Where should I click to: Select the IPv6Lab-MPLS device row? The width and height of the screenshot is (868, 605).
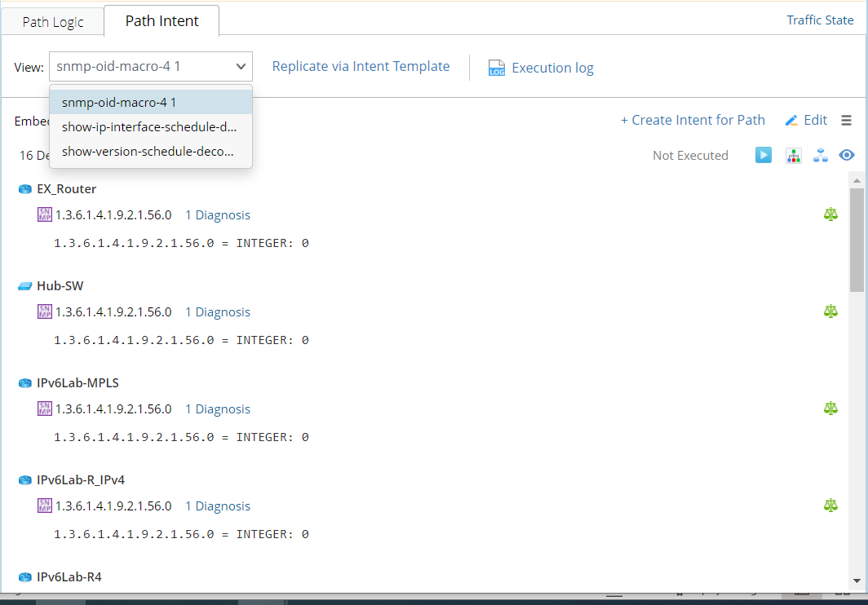pos(77,382)
